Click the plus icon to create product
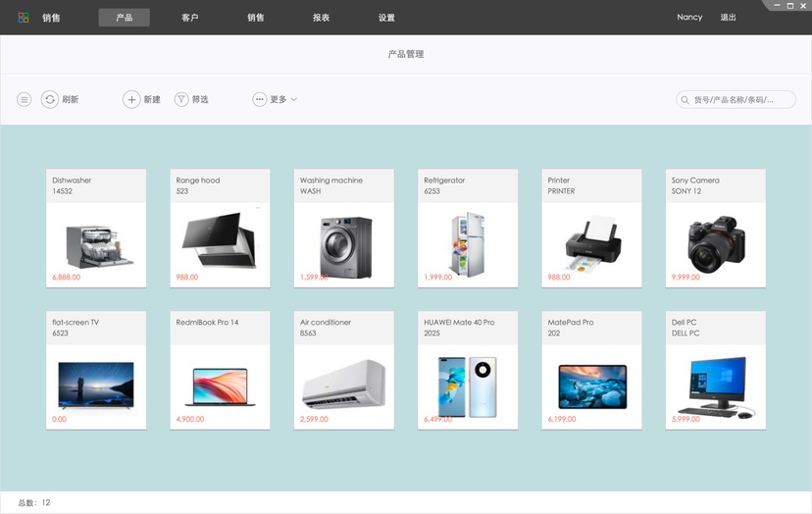 point(131,99)
